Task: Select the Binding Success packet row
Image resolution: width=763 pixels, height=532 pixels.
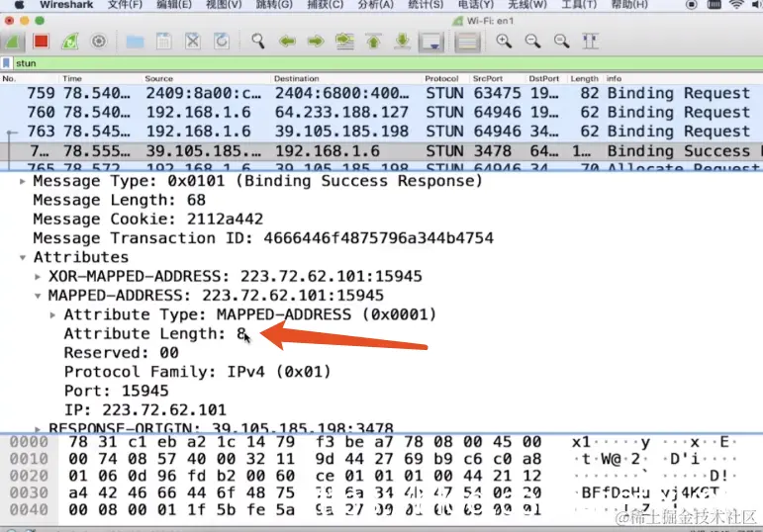Action: tap(382, 151)
